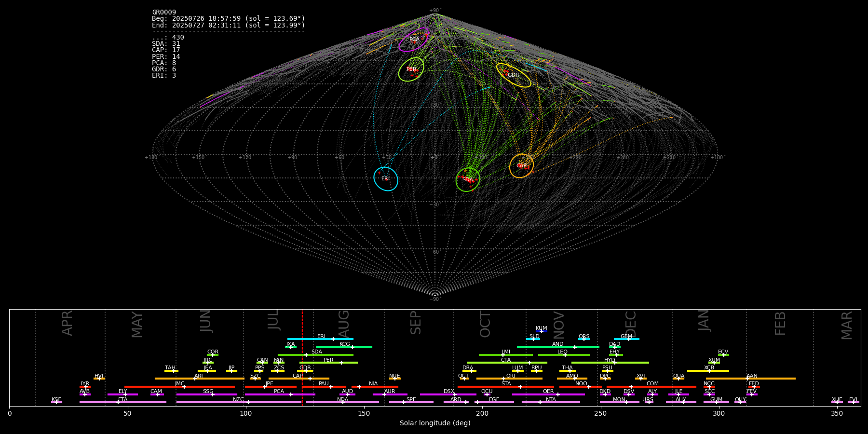
Task: Click the DRA shower label in timeline
Action: (x=468, y=368)
